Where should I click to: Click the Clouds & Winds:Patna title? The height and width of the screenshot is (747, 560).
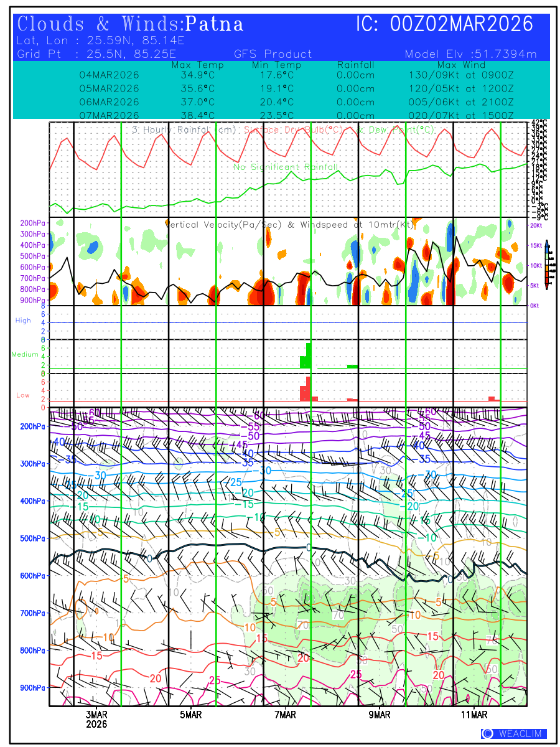click(x=130, y=24)
